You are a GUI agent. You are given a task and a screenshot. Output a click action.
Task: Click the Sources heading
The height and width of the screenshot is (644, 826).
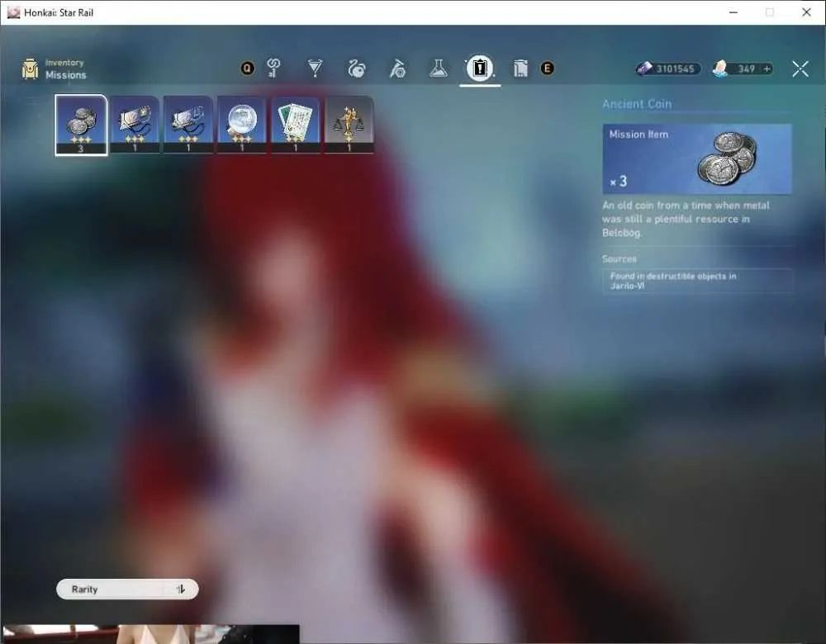(x=619, y=259)
